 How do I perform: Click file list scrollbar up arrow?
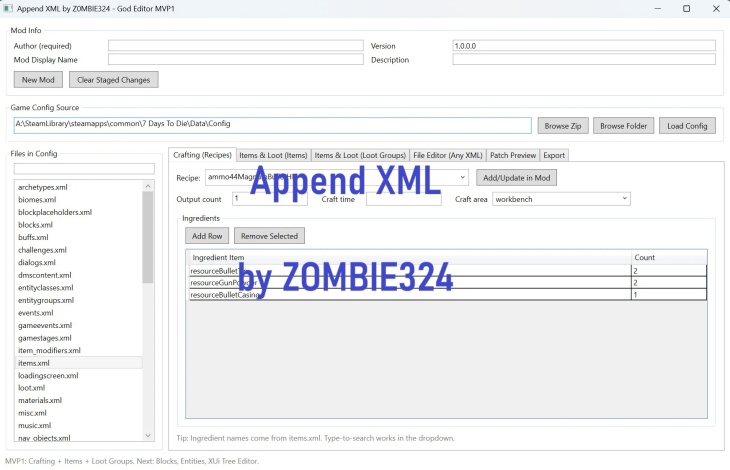148,186
